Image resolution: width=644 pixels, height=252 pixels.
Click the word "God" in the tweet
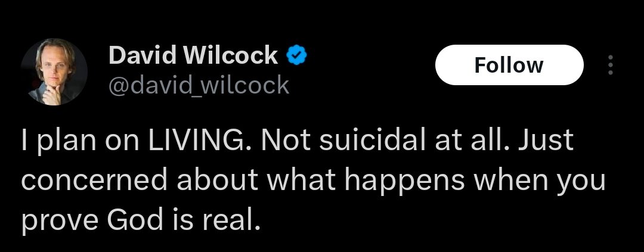pyautogui.click(x=135, y=220)
